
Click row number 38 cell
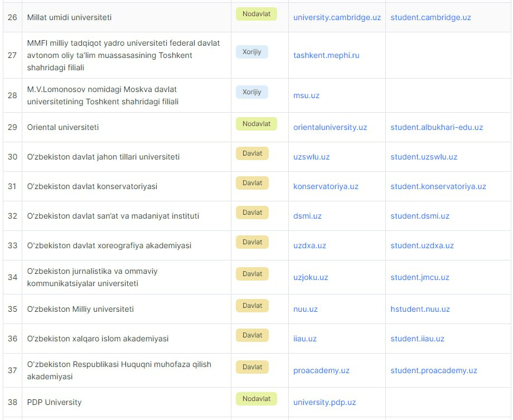12,402
